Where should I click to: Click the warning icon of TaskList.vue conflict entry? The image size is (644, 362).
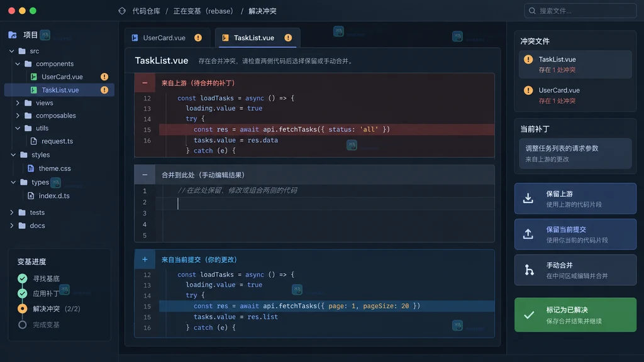point(528,60)
